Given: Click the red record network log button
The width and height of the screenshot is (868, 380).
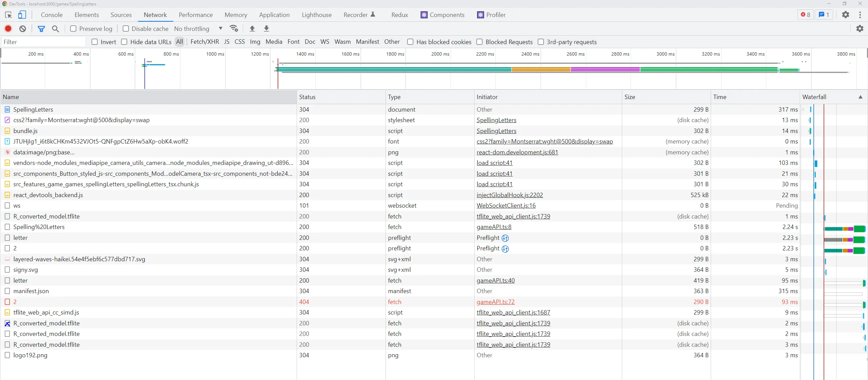Looking at the screenshot, I should pos(8,29).
